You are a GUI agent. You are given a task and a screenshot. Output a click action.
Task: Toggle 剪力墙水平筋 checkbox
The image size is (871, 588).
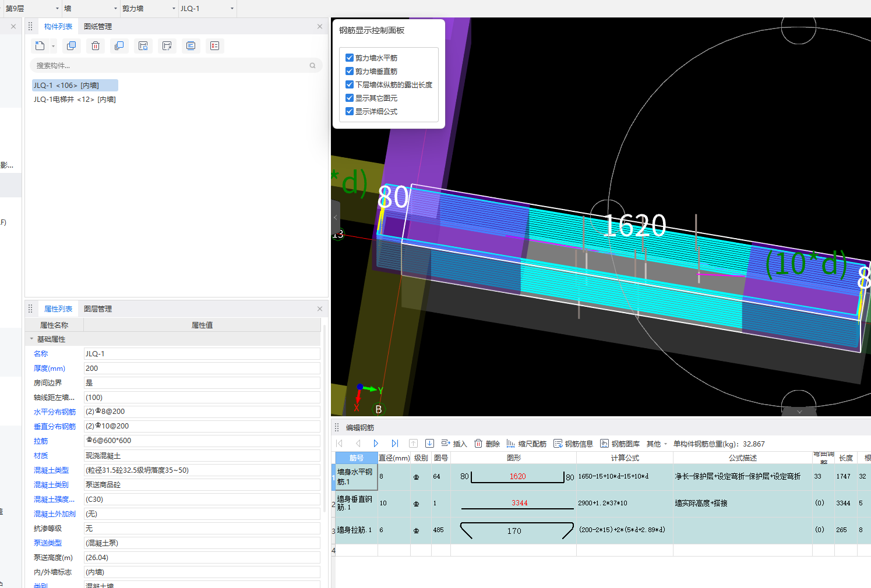[x=350, y=58]
